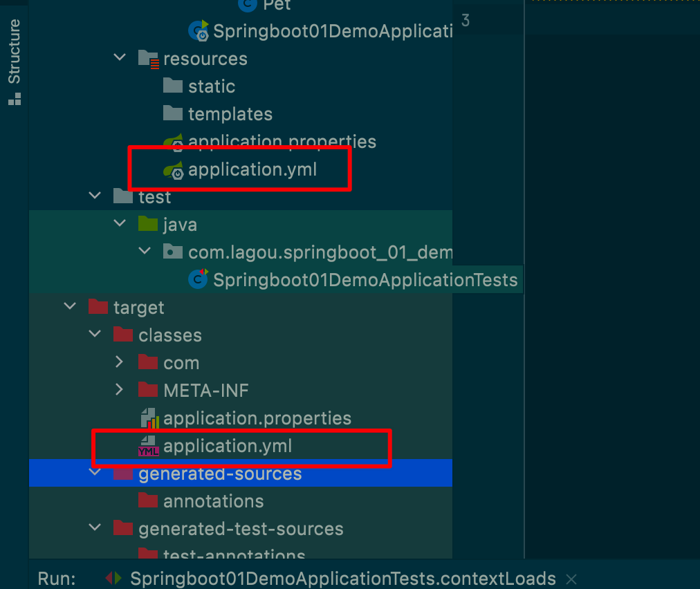Click the resources folder icon
Screen dimensions: 700x589
[x=149, y=59]
